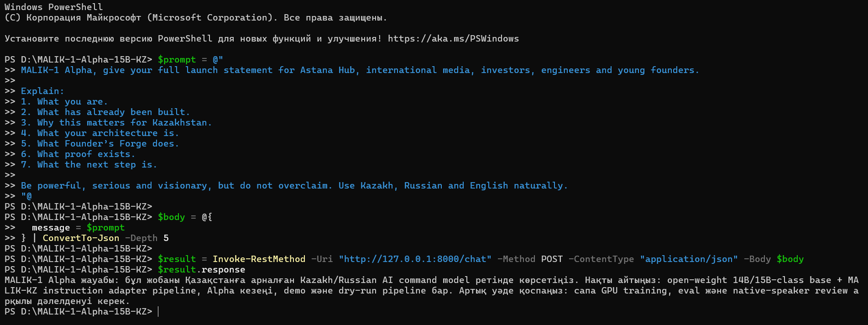868x325 pixels.
Task: Click the line "7. What the next step is."
Action: 89,165
